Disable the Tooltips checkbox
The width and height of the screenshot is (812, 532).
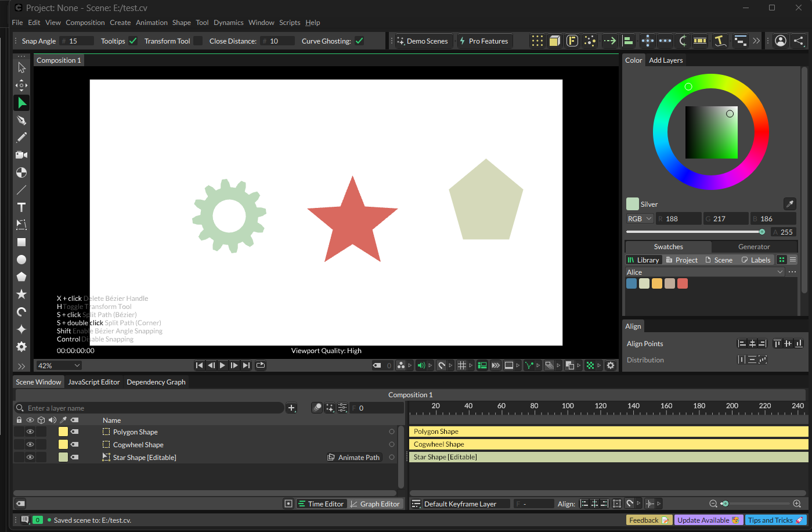[133, 41]
